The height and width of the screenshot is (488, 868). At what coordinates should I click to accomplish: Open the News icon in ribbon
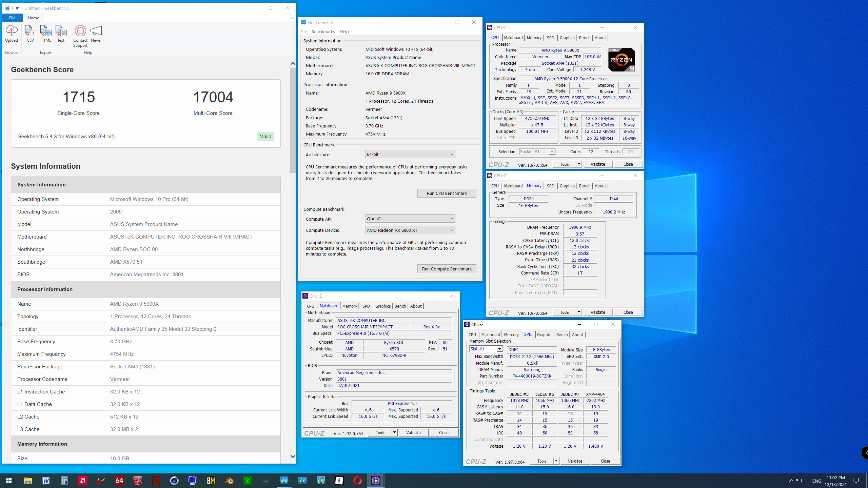coord(96,34)
